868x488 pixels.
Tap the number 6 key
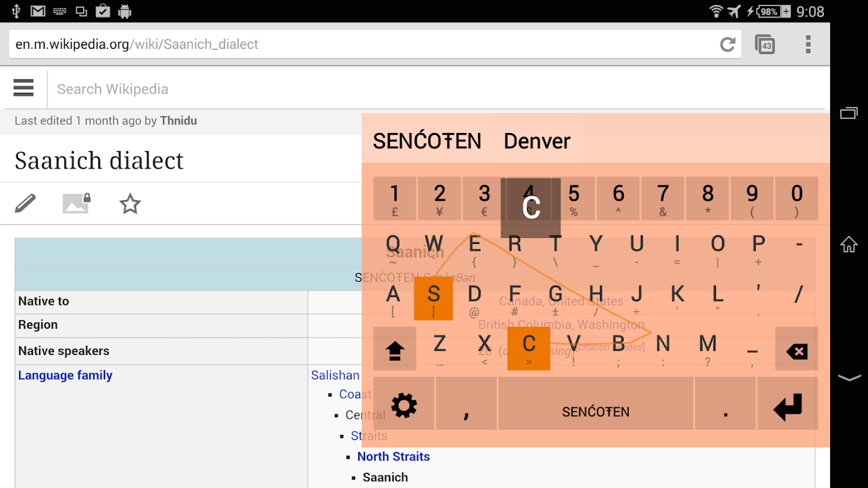[x=618, y=199]
